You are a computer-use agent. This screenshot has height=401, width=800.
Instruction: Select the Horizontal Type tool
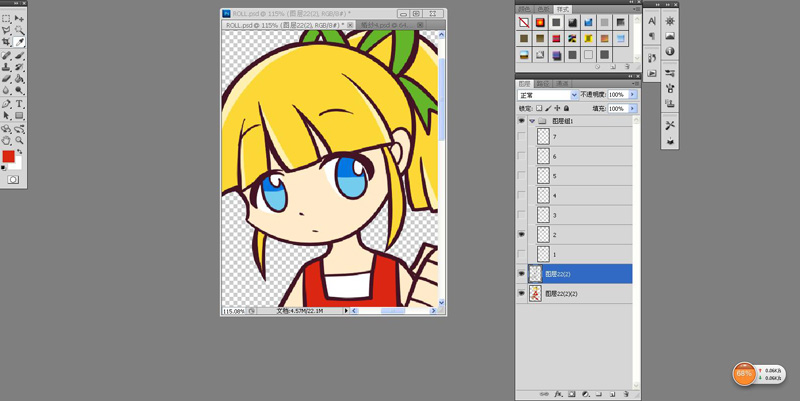pyautogui.click(x=19, y=104)
